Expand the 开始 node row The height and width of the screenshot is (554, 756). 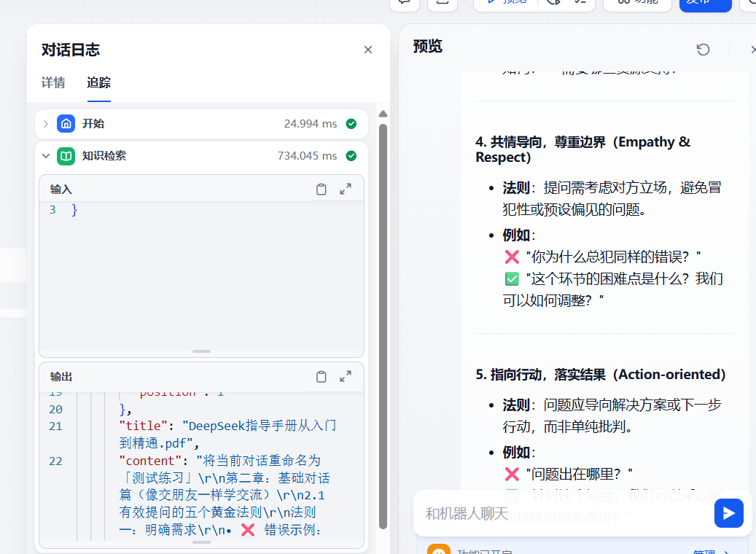(x=46, y=124)
